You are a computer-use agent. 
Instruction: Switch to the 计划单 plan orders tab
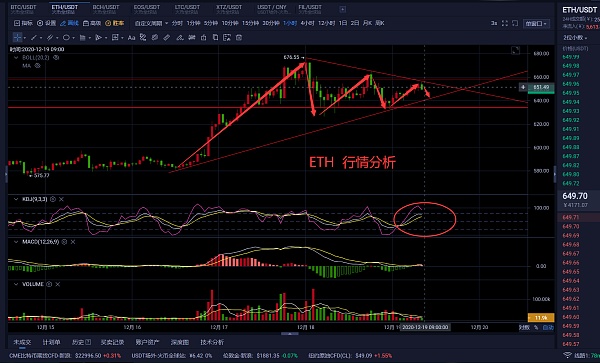click(x=51, y=342)
